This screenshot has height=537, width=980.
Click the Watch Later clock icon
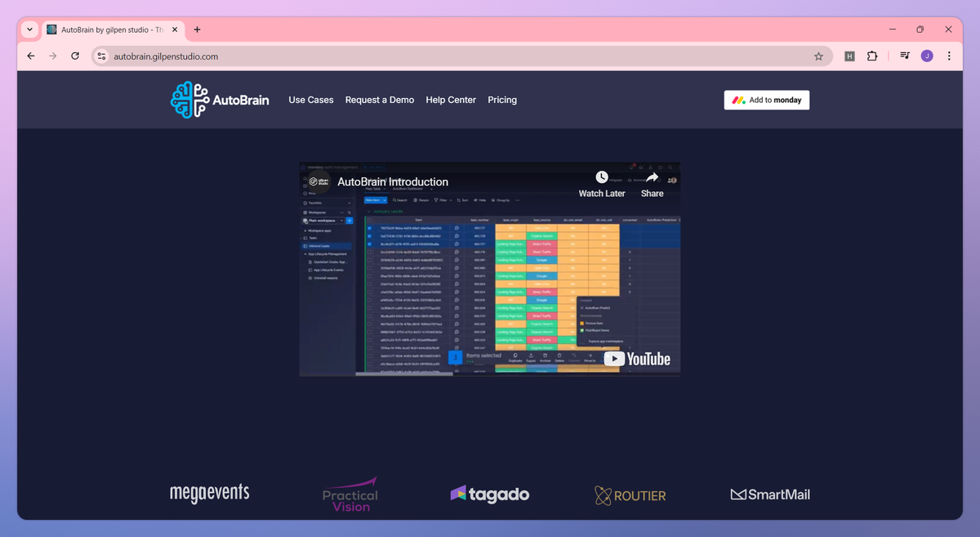[602, 177]
